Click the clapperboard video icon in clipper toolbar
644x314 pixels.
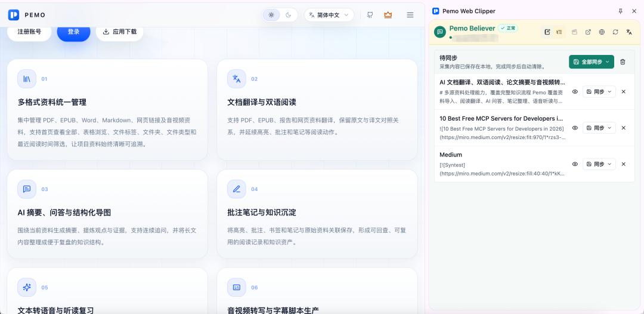click(x=575, y=32)
